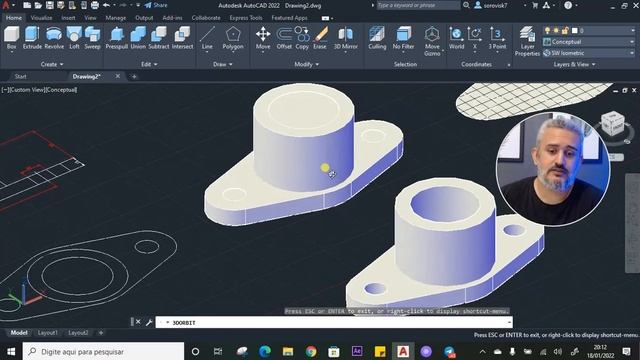Select the Line draw tool
The height and width of the screenshot is (360, 640).
pyautogui.click(x=207, y=38)
